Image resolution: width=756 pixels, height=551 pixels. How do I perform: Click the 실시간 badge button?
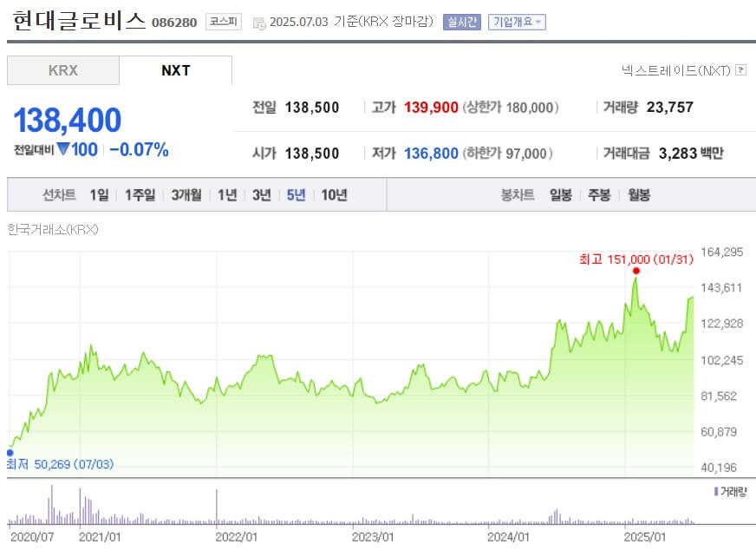click(462, 22)
